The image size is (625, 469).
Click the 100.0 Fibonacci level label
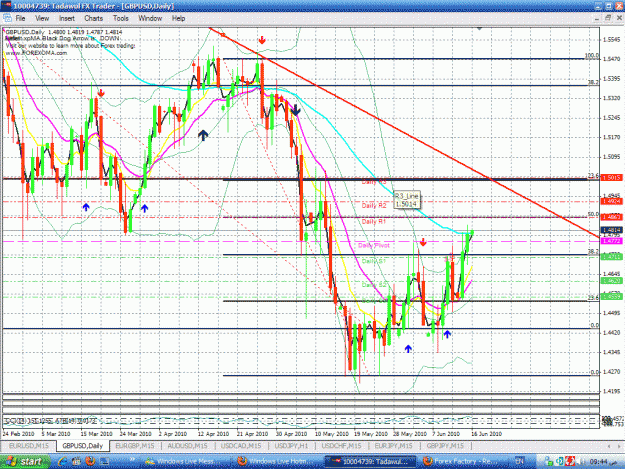tap(592, 56)
